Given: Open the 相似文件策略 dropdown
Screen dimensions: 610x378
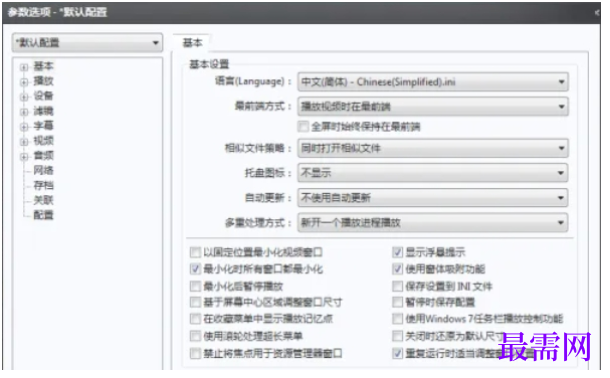Looking at the screenshot, I should click(x=433, y=148).
